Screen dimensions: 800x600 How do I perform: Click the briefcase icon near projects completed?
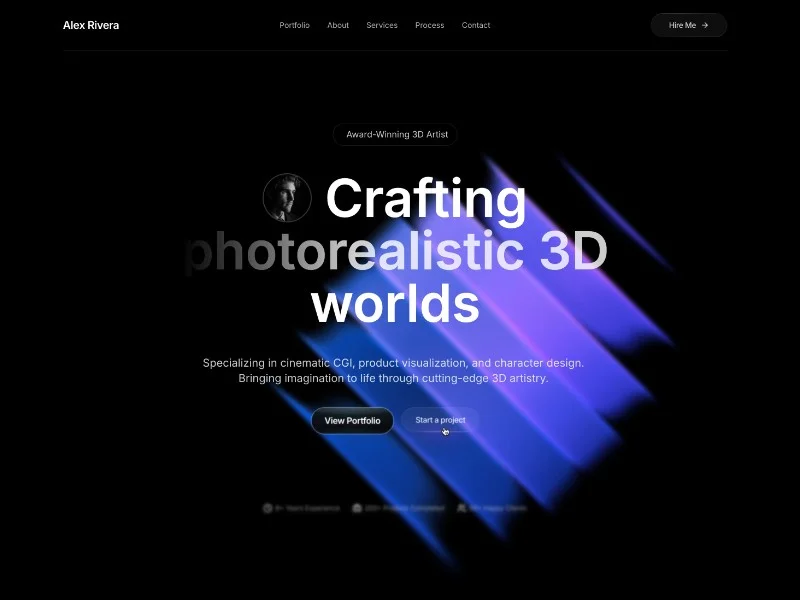click(x=357, y=508)
